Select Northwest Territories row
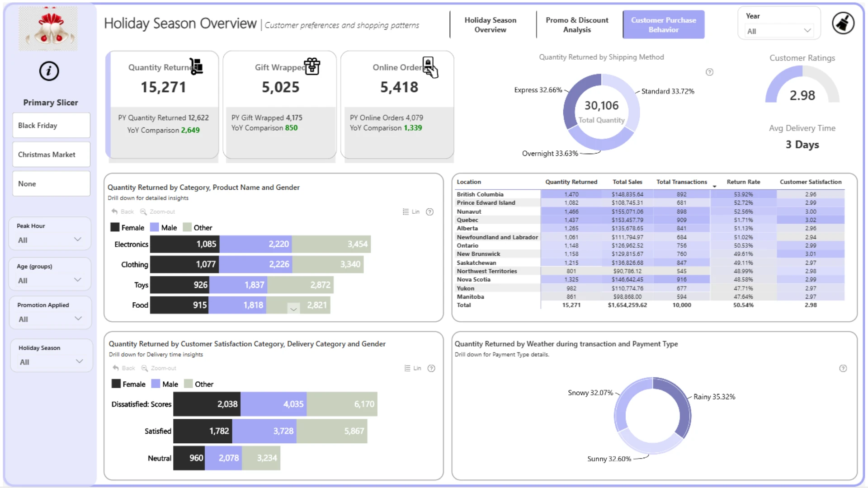 point(650,271)
